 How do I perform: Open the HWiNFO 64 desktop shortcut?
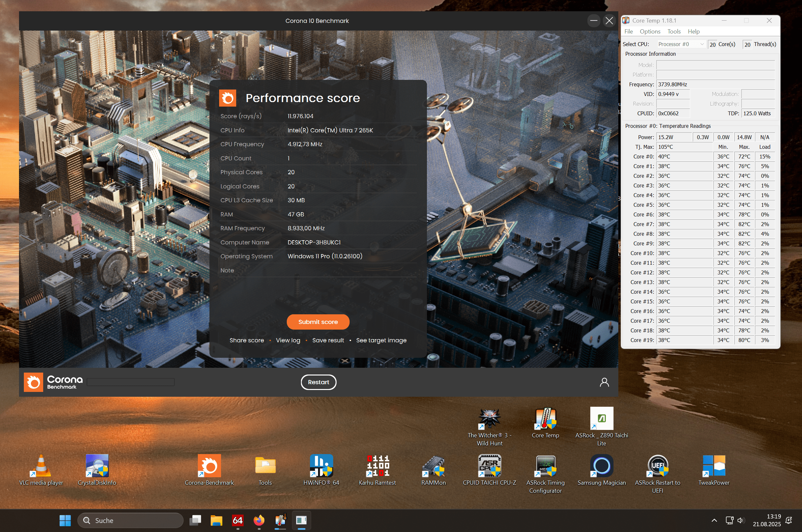click(x=321, y=466)
